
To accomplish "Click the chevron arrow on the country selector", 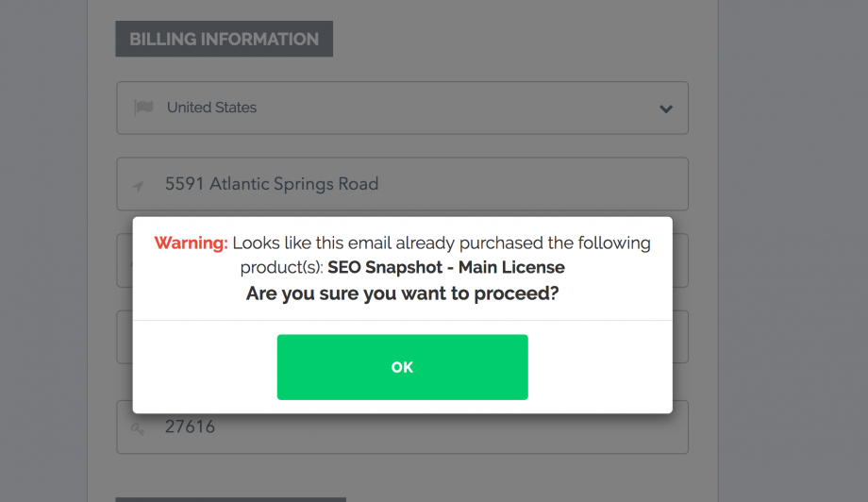I will pos(666,109).
